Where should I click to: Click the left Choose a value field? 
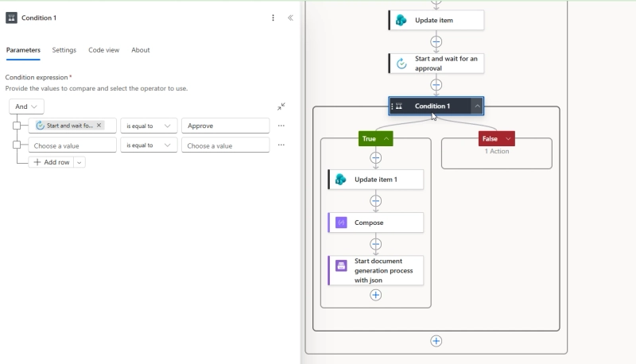click(x=72, y=145)
